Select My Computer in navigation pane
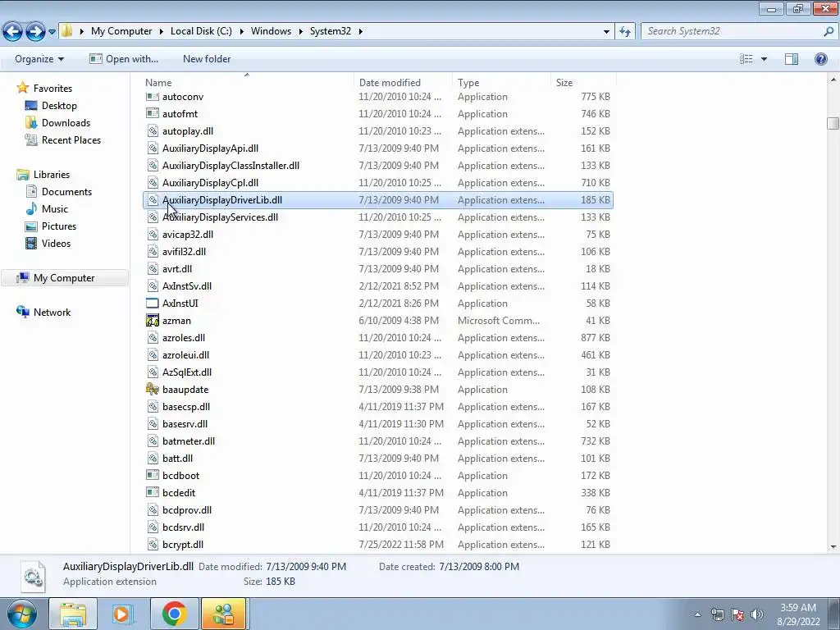The image size is (840, 630). tap(64, 278)
